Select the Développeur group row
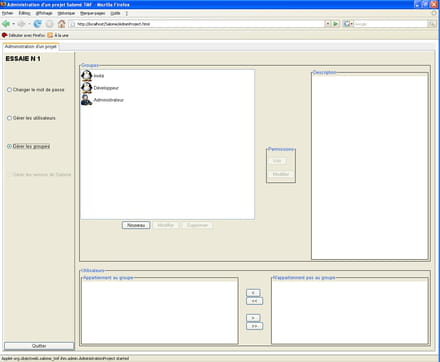440x362 pixels. tap(167, 88)
